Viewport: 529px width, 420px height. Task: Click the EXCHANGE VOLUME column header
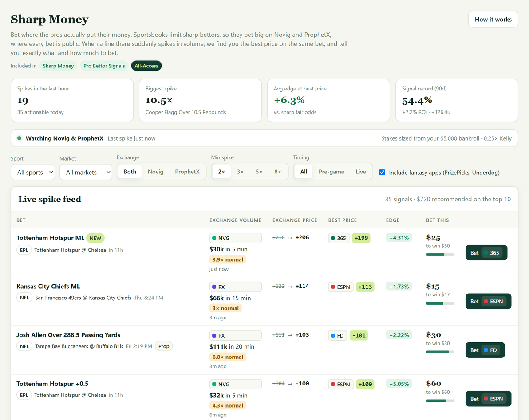[x=235, y=220]
